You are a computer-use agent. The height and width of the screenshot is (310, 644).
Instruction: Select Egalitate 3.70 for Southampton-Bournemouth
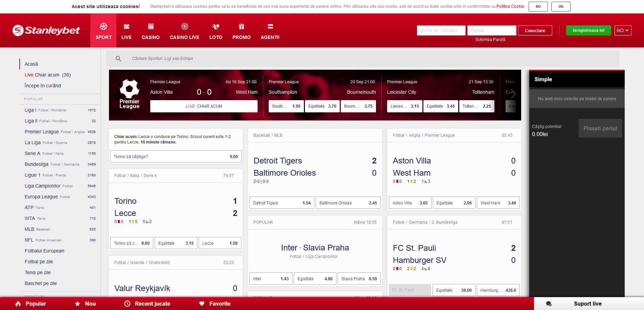click(x=322, y=106)
